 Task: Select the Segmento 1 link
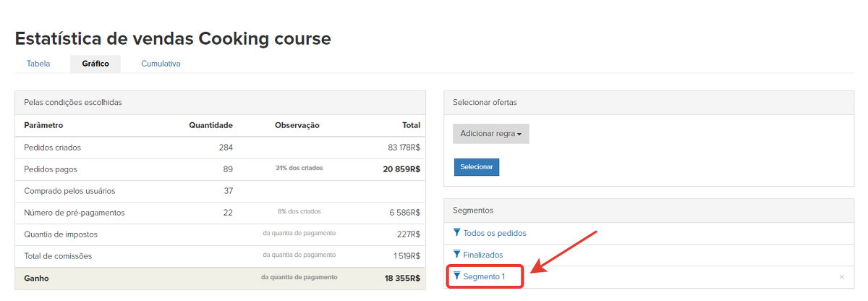point(484,276)
